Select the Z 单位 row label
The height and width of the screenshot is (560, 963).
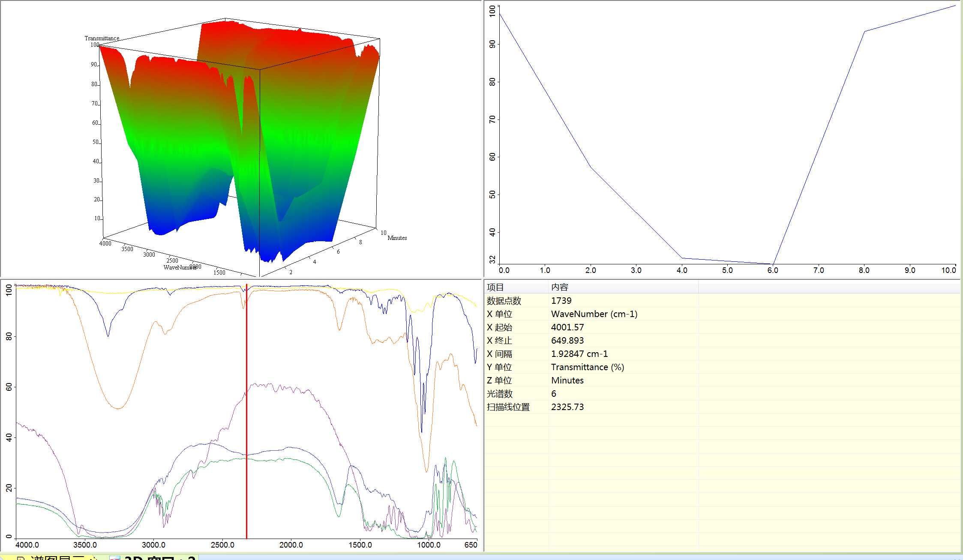(499, 380)
